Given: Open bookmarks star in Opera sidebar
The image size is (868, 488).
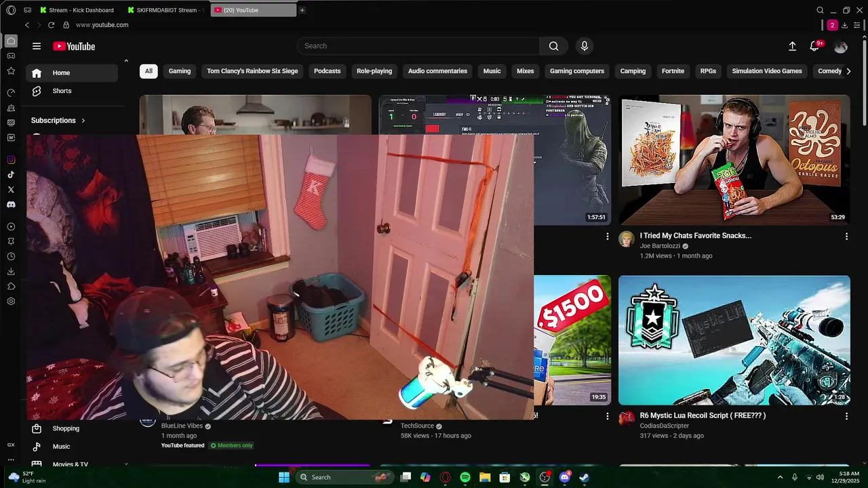Looking at the screenshot, I should click(11, 70).
